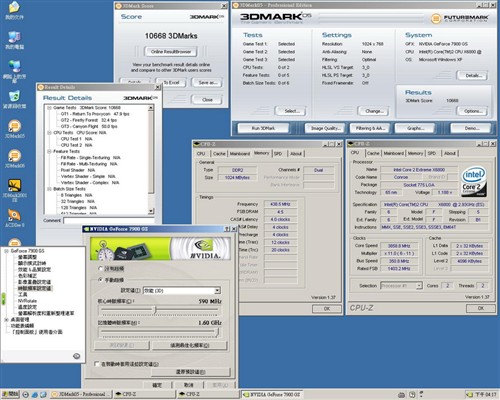Open the Memory tab in processor CPU-Z window
Viewport: 500px width, 400px height.
(x=415, y=153)
